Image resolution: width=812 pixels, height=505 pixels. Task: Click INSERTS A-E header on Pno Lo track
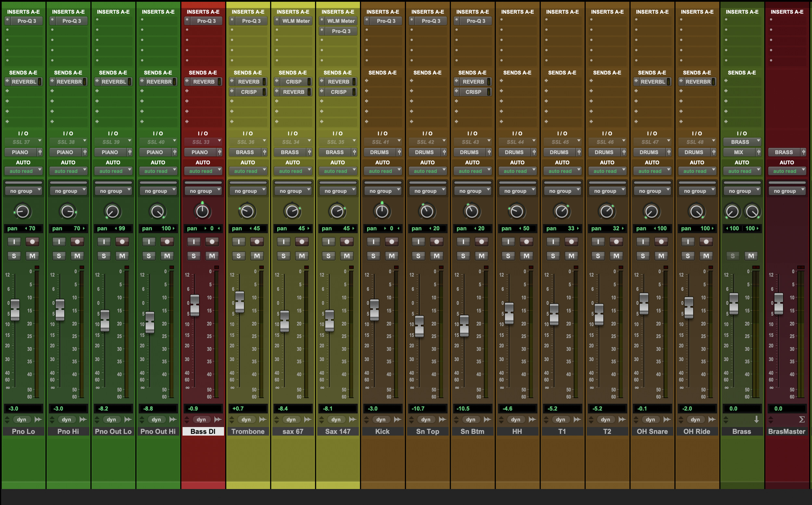click(x=23, y=12)
